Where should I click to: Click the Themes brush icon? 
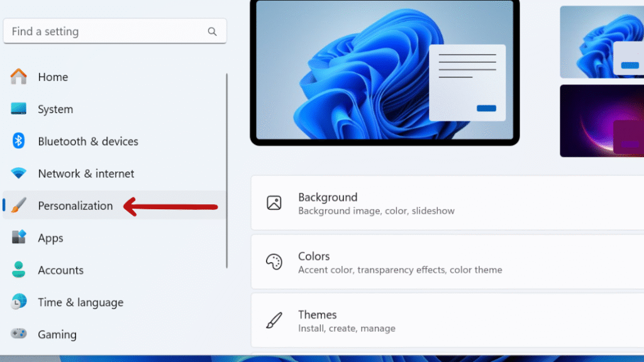(x=274, y=321)
